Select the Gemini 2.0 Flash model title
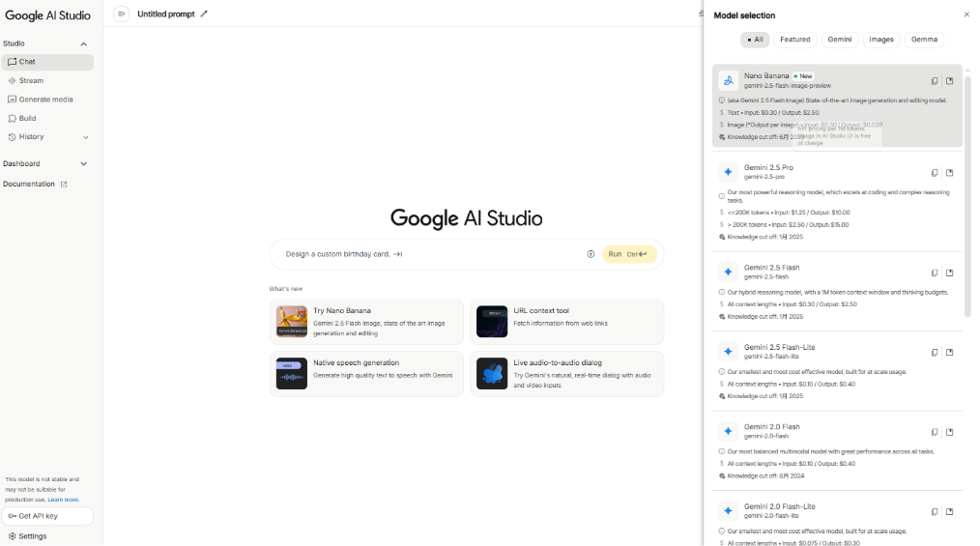Image resolution: width=980 pixels, height=546 pixels. [771, 427]
